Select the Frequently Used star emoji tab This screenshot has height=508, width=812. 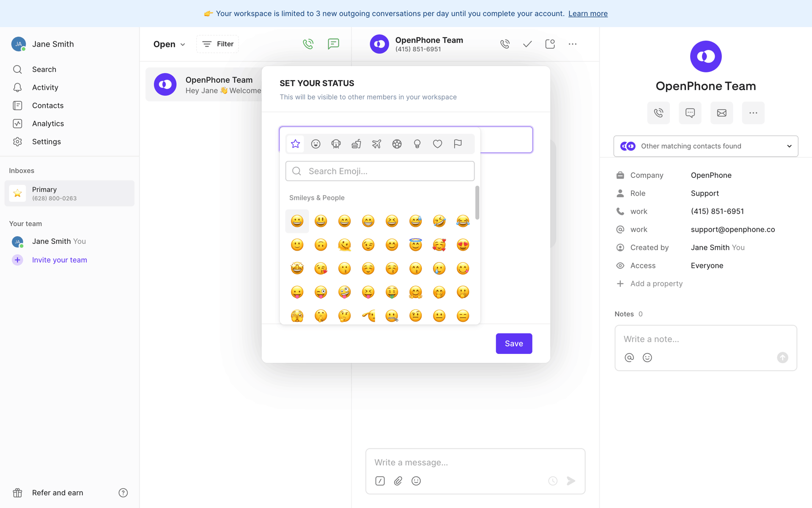click(x=295, y=144)
